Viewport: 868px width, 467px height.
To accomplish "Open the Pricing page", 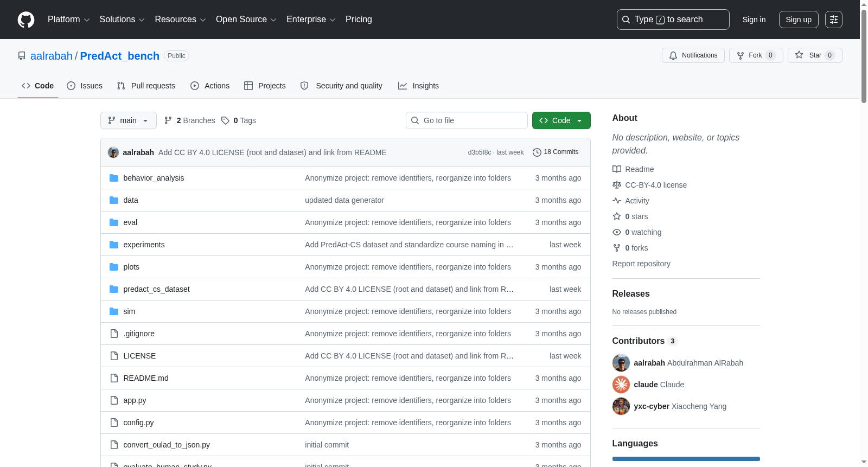I will (x=359, y=20).
